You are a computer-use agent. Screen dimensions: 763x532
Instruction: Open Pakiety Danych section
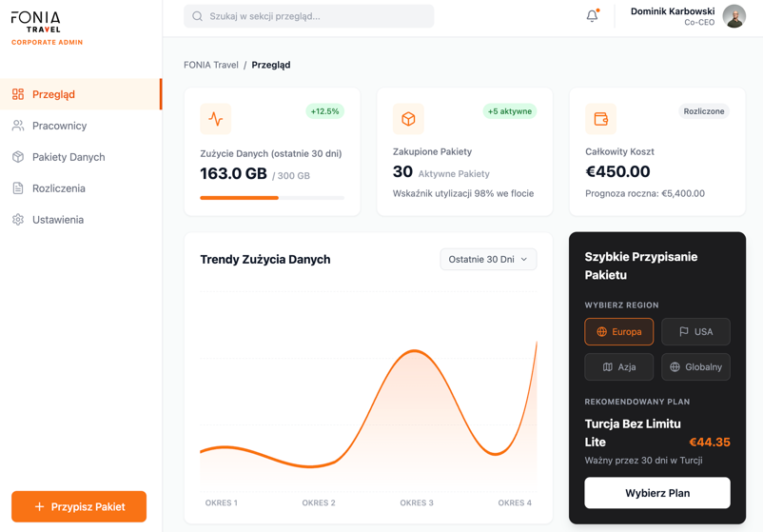click(x=68, y=157)
